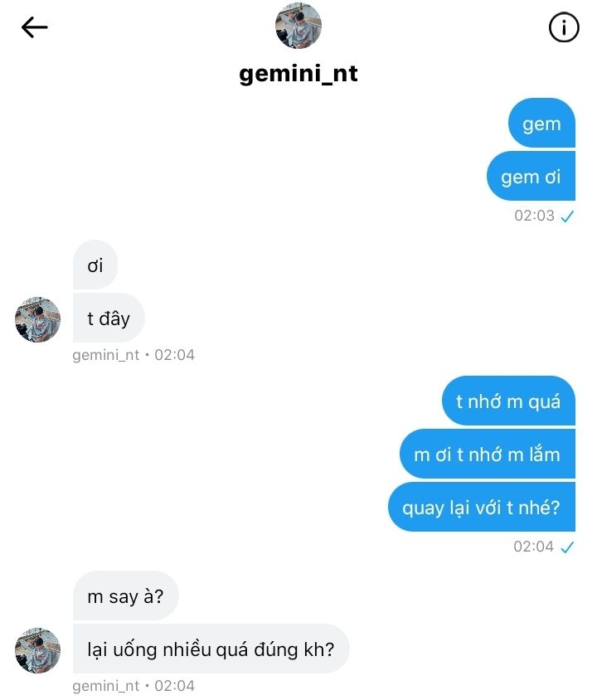Tap gemini_nt 02:04 label under 't đây'

pos(133,355)
